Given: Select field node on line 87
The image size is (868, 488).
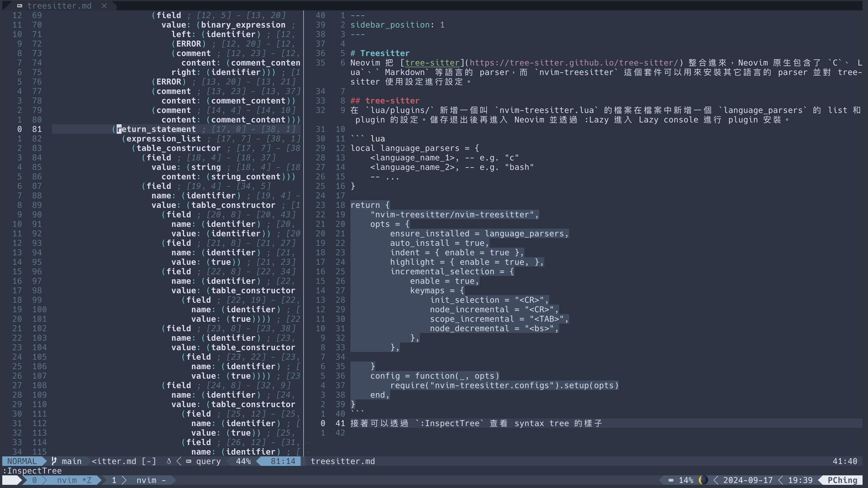Looking at the screenshot, I should click(x=159, y=186).
